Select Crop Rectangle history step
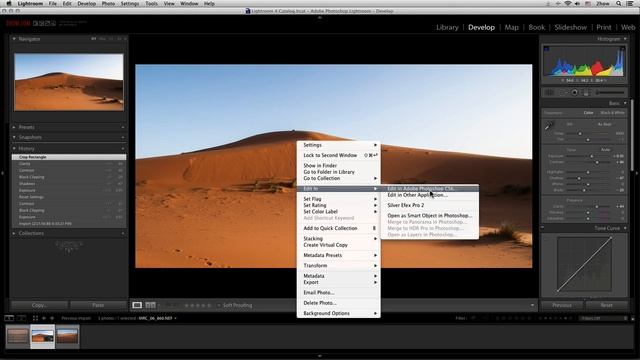Viewport: 640px width, 360px height. coord(69,157)
